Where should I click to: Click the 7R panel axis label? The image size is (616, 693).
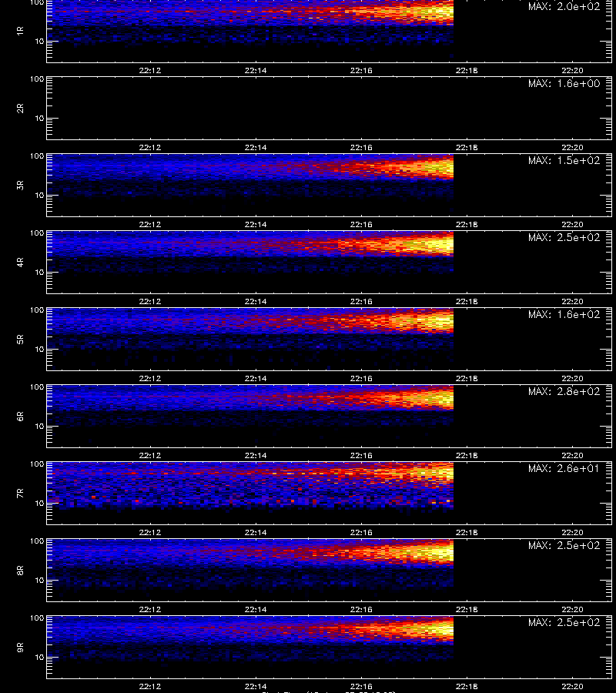coord(20,494)
